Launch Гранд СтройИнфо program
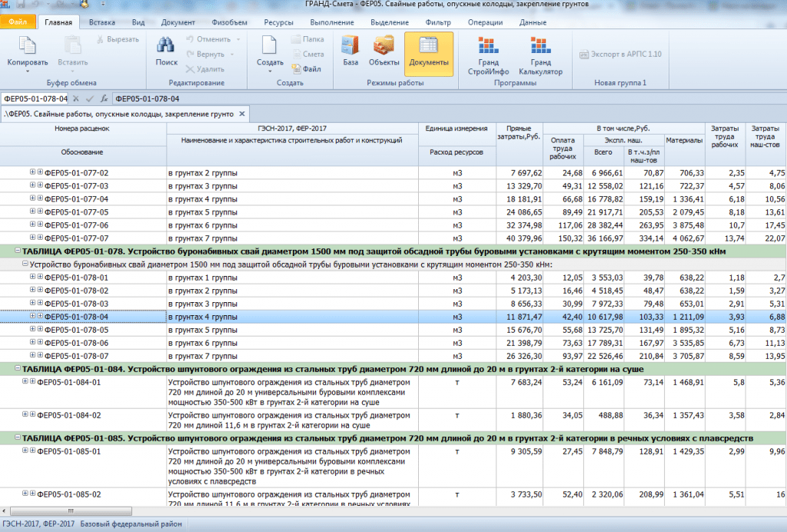Viewport: 787px width, 532px height. pyautogui.click(x=488, y=55)
